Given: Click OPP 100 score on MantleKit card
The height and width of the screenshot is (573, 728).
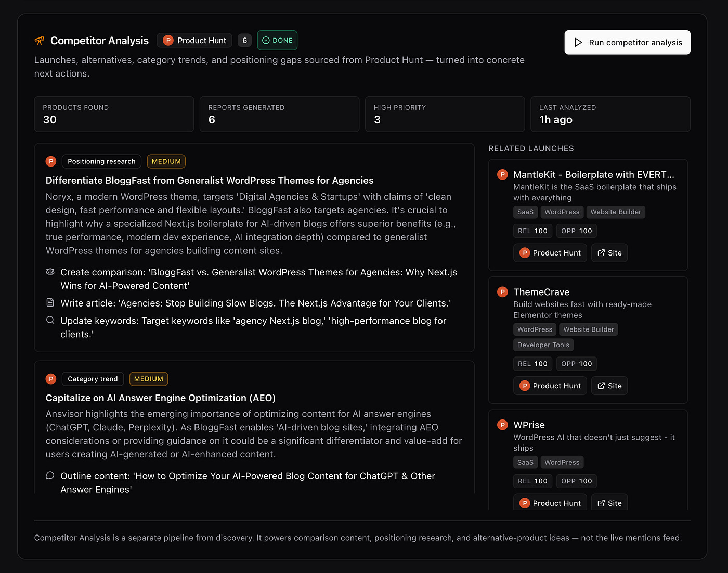Looking at the screenshot, I should (576, 231).
